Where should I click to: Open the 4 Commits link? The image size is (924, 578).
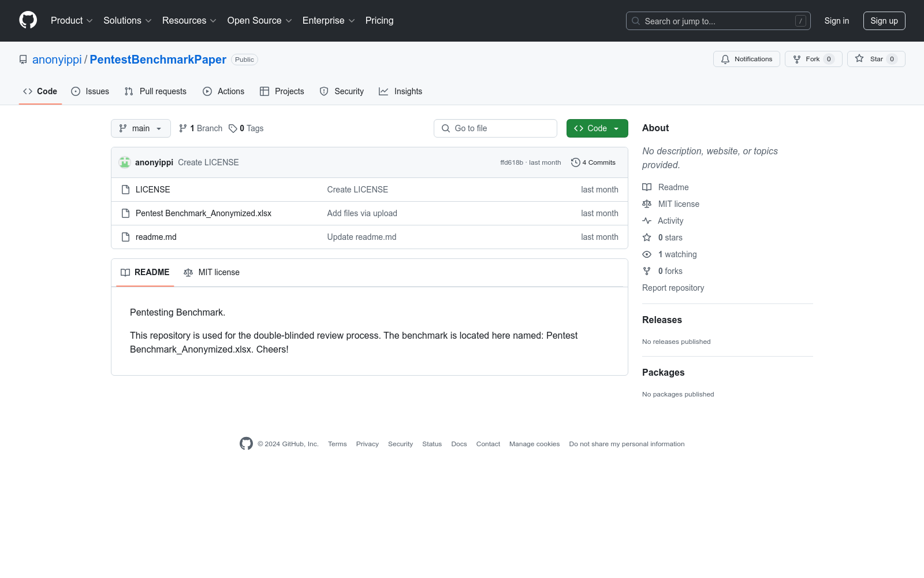(x=594, y=162)
